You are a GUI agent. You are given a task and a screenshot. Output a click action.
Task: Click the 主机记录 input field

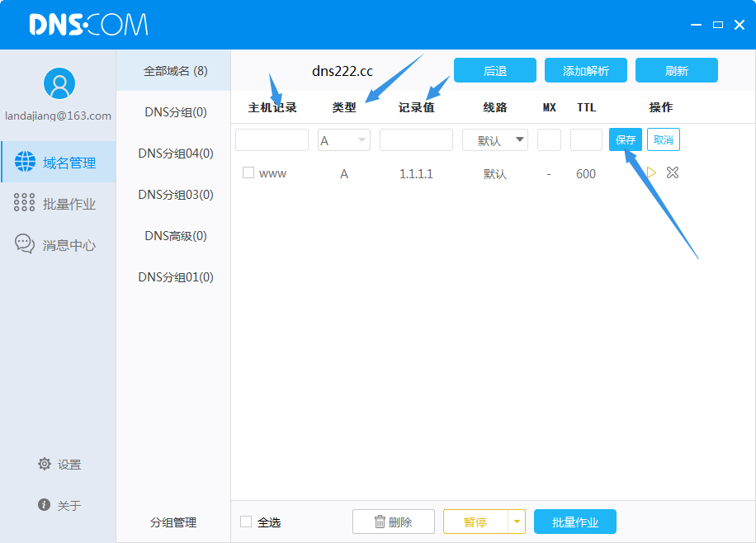point(272,140)
